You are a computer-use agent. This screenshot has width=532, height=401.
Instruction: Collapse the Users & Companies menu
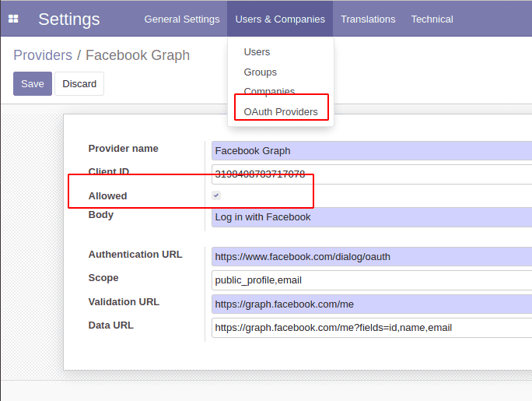(x=280, y=19)
